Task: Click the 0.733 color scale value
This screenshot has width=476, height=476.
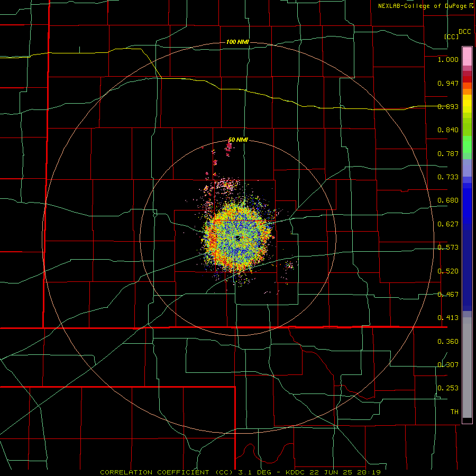Action: [x=448, y=177]
